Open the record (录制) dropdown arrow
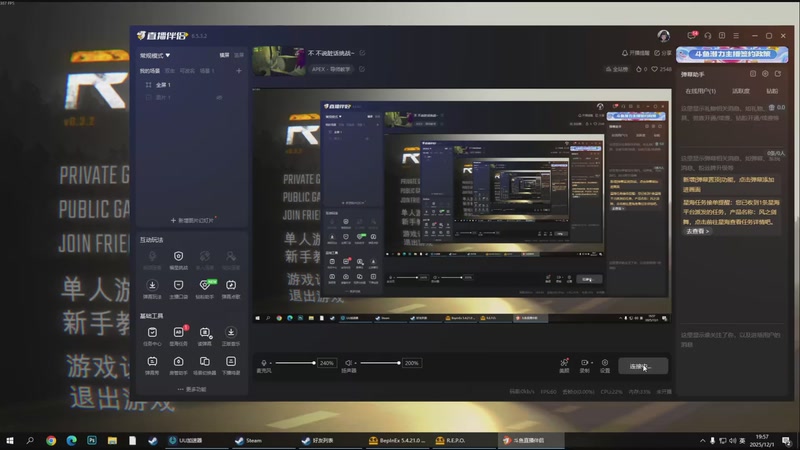Screen dimensions: 800x450 [x=592, y=363]
